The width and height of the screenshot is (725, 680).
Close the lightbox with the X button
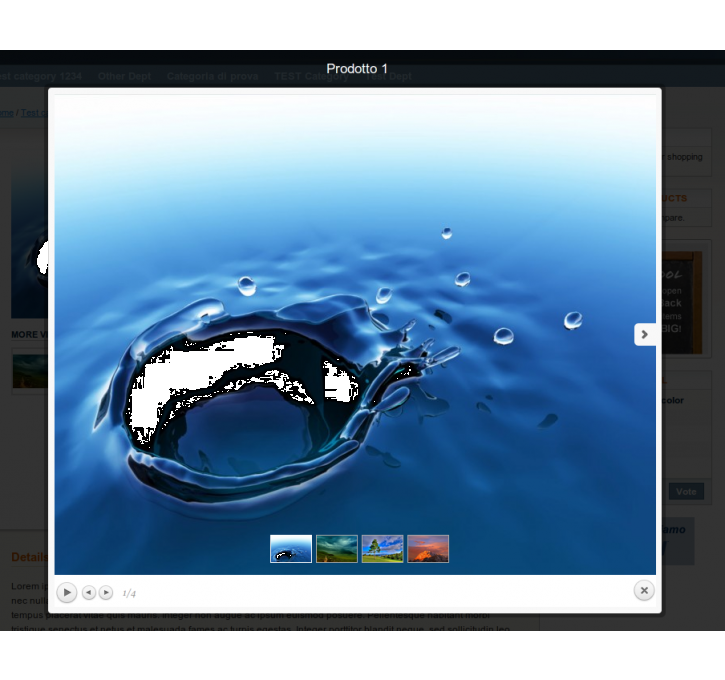click(644, 590)
